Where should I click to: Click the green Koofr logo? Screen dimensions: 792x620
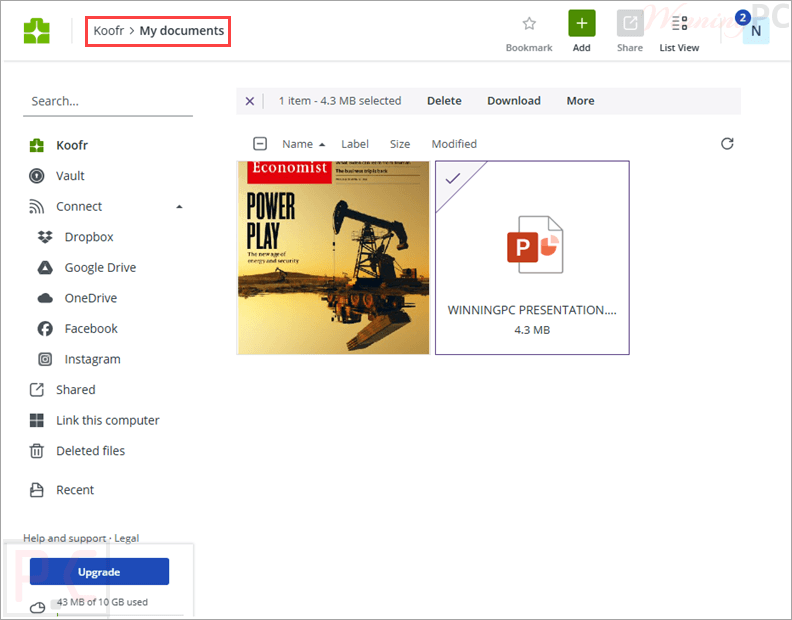coord(37,31)
